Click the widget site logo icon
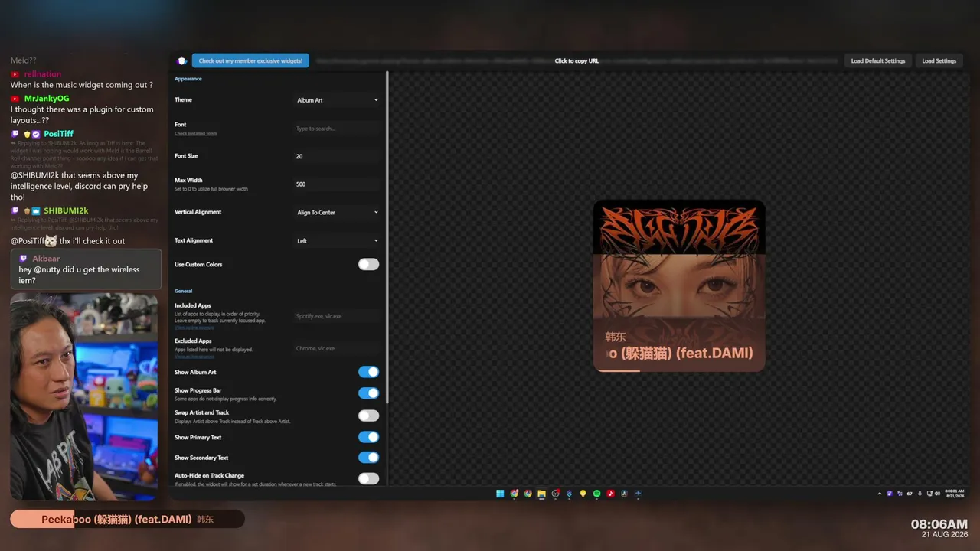 tap(181, 60)
